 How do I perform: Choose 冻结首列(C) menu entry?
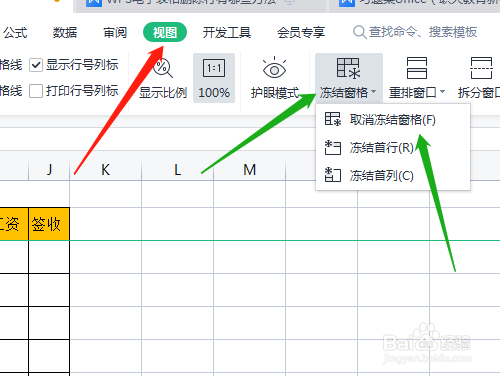[x=393, y=175]
